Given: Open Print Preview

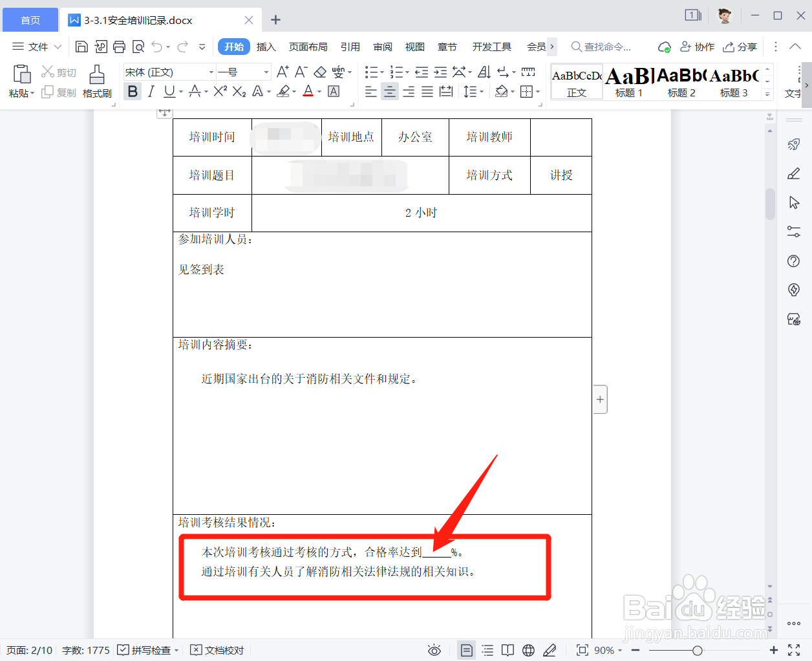Looking at the screenshot, I should [x=138, y=47].
